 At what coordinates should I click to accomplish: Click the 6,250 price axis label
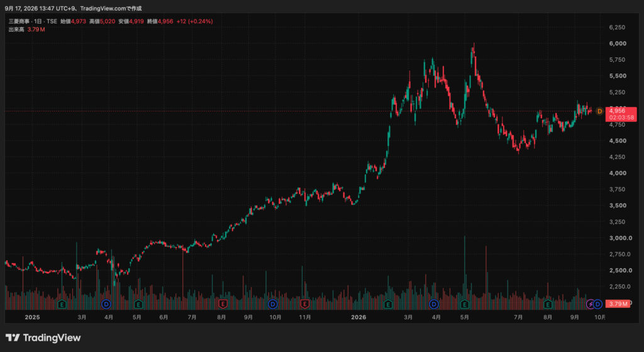coord(617,27)
